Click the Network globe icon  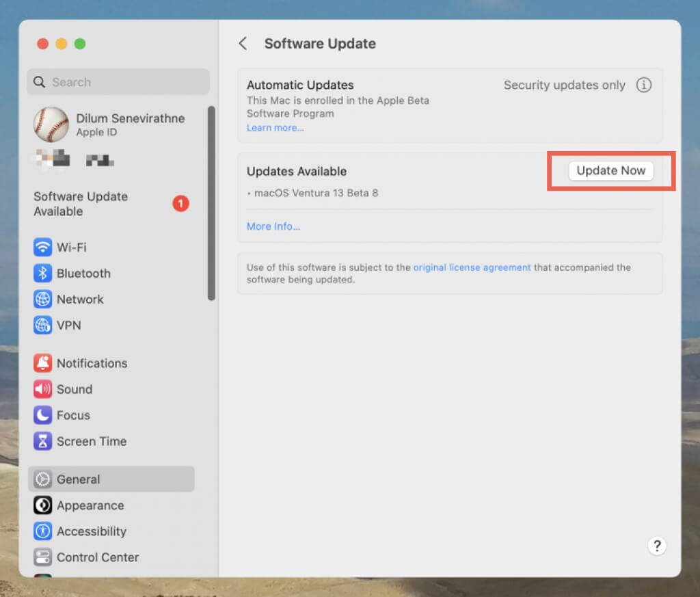43,299
